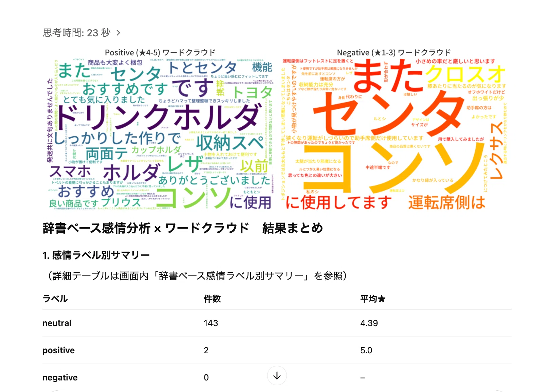Click the 平均★ column header
This screenshot has height=392, width=550.
click(x=373, y=299)
